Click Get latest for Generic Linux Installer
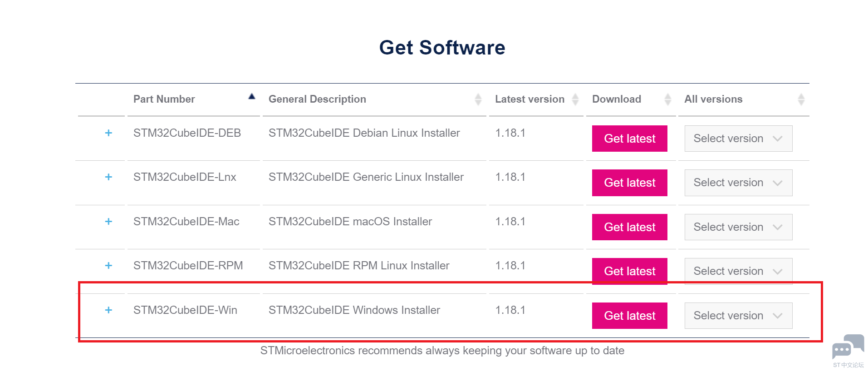The image size is (868, 372). click(x=629, y=183)
